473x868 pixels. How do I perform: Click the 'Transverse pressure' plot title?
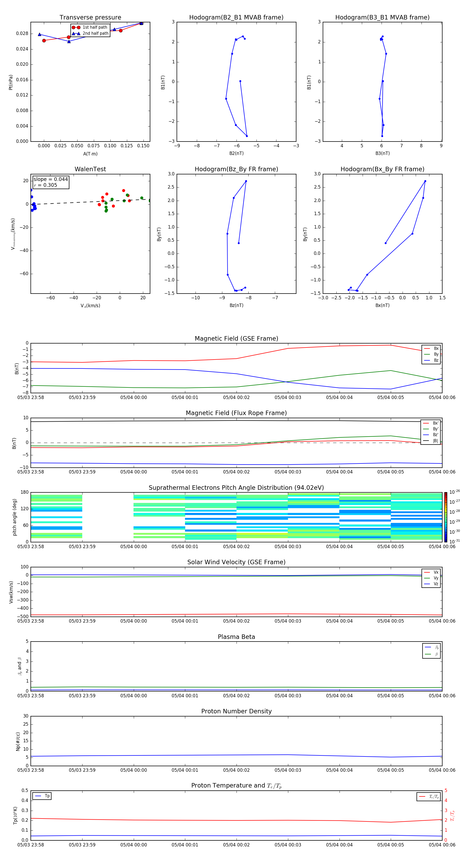tap(90, 18)
